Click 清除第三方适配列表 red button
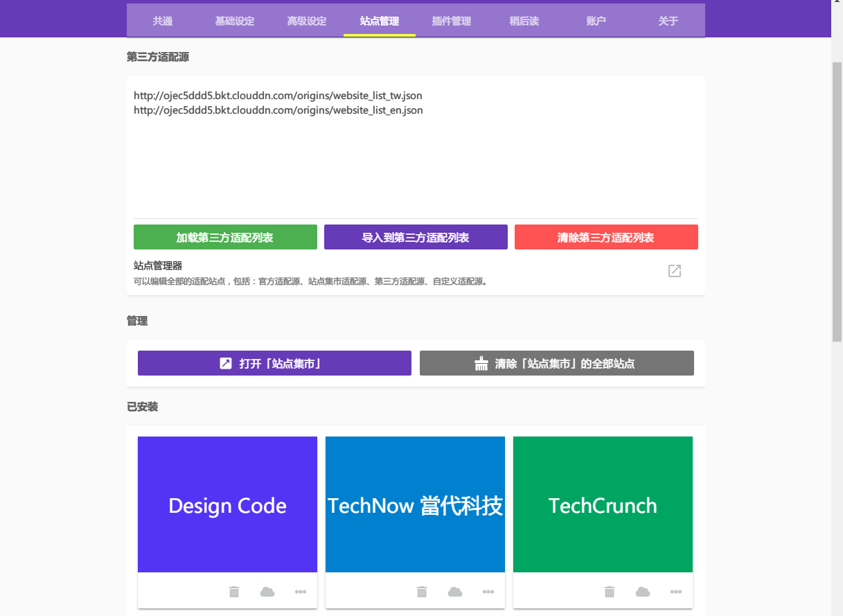Viewport: 843px width, 616px height. click(606, 237)
